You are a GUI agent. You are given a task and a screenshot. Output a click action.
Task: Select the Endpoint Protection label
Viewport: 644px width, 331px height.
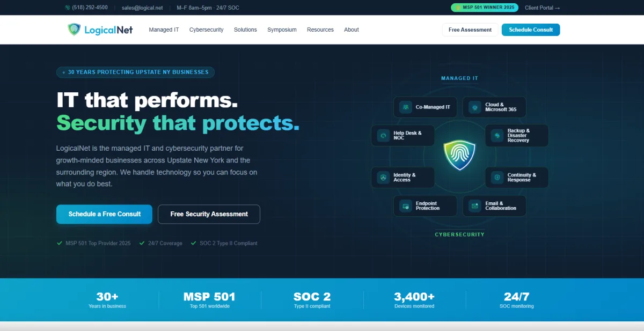428,205
